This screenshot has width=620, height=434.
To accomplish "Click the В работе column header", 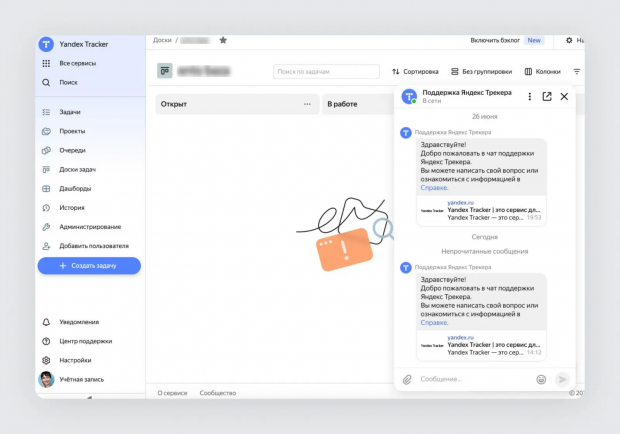I will 342,104.
